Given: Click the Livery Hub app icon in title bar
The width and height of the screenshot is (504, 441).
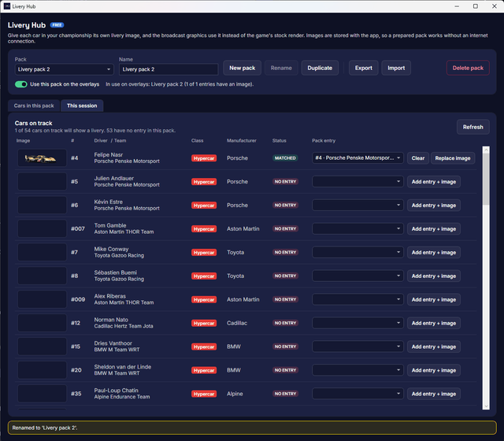Looking at the screenshot, I should pos(7,6).
